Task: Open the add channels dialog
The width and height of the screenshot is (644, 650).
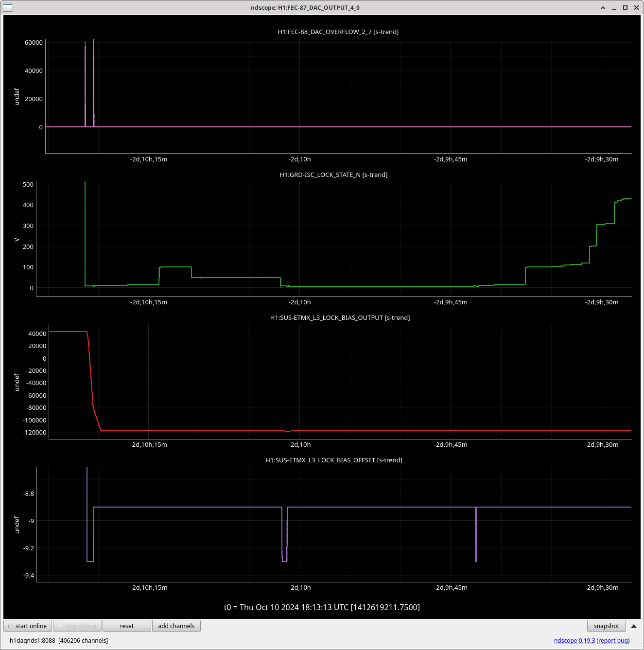Action: click(176, 626)
